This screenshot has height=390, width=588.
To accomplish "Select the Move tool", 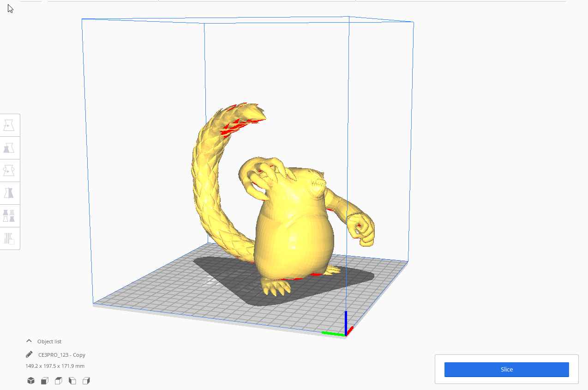I will click(x=10, y=125).
